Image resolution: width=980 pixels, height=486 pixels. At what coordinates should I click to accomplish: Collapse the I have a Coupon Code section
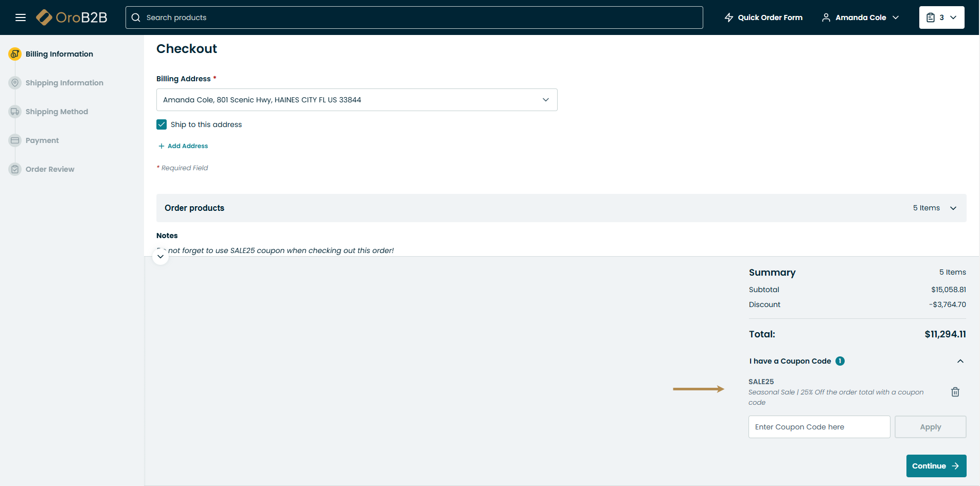(x=960, y=361)
